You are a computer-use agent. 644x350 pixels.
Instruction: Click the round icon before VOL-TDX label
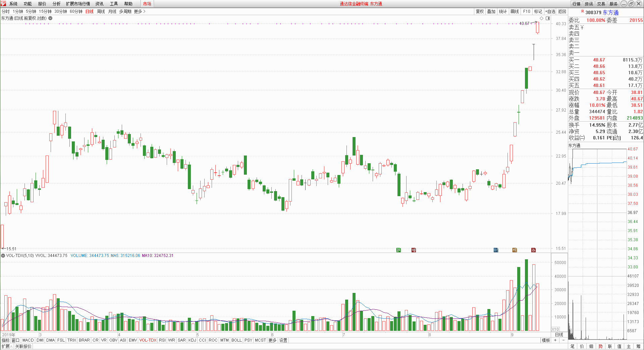(x=3, y=256)
